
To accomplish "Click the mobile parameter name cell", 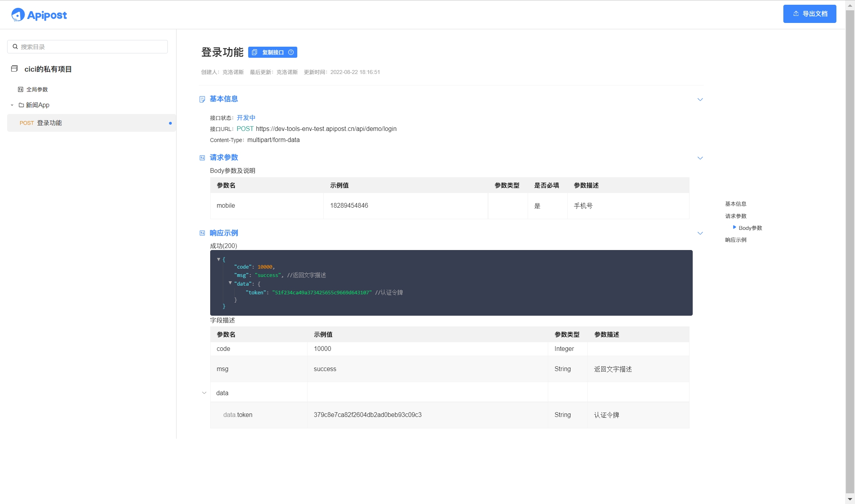I will [x=267, y=206].
